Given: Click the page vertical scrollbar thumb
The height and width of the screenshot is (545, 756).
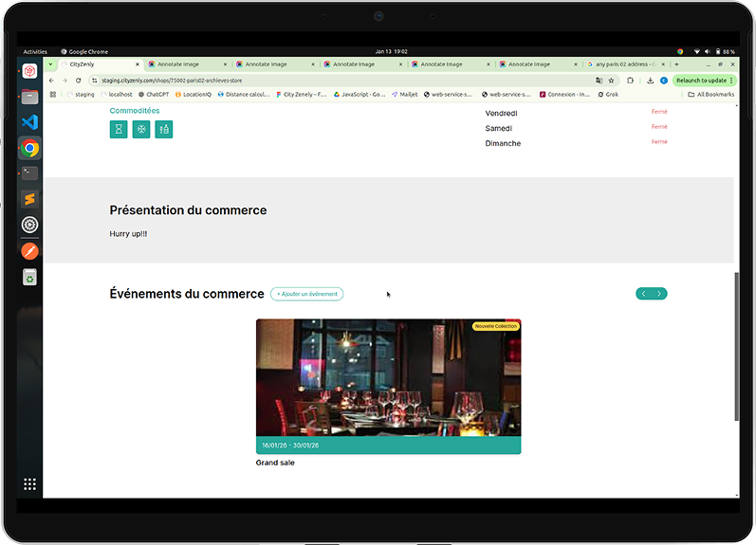Looking at the screenshot, I should [x=737, y=346].
